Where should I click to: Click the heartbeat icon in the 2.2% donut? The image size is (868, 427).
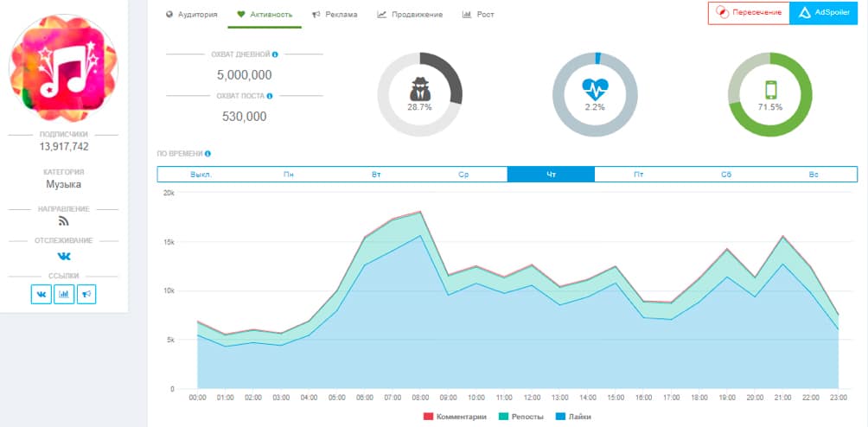click(x=595, y=88)
